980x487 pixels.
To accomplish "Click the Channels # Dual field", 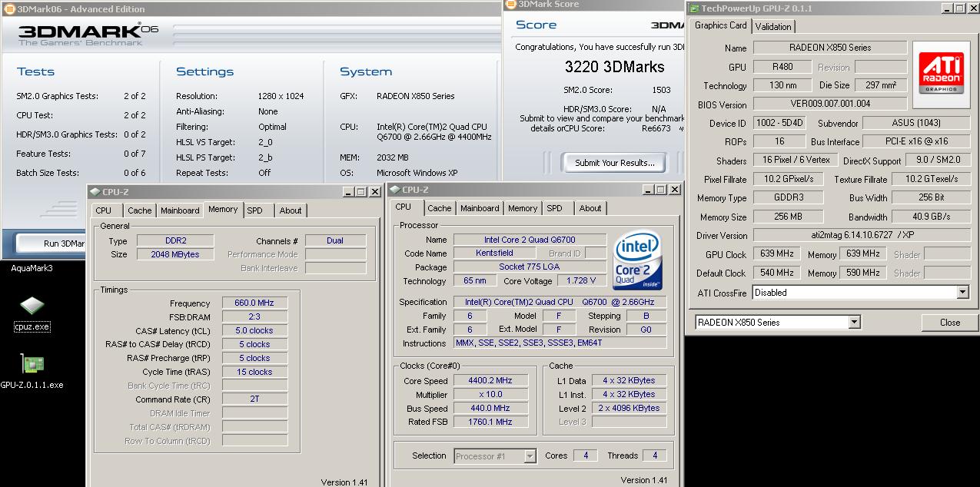I will (335, 240).
